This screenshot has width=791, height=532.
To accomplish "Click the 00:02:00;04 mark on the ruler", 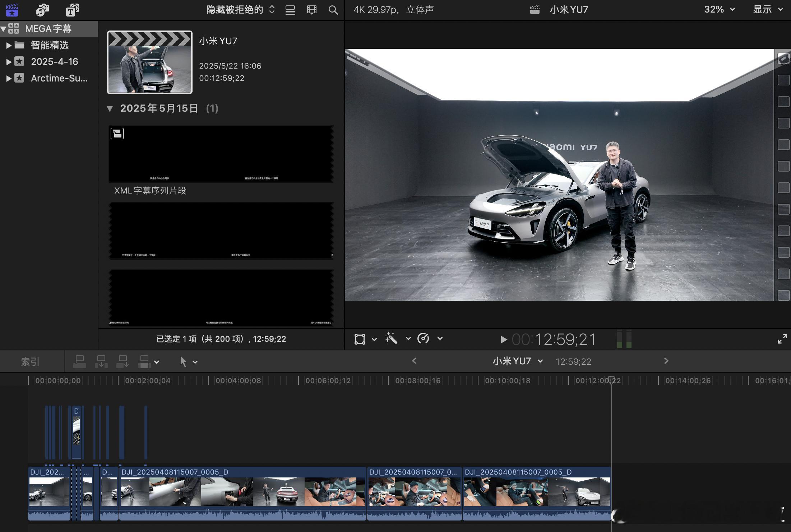I will point(148,381).
